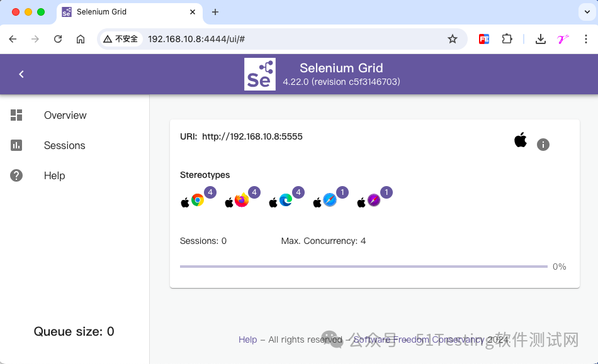Open browser downloads icon
The width and height of the screenshot is (598, 364).
(x=541, y=39)
